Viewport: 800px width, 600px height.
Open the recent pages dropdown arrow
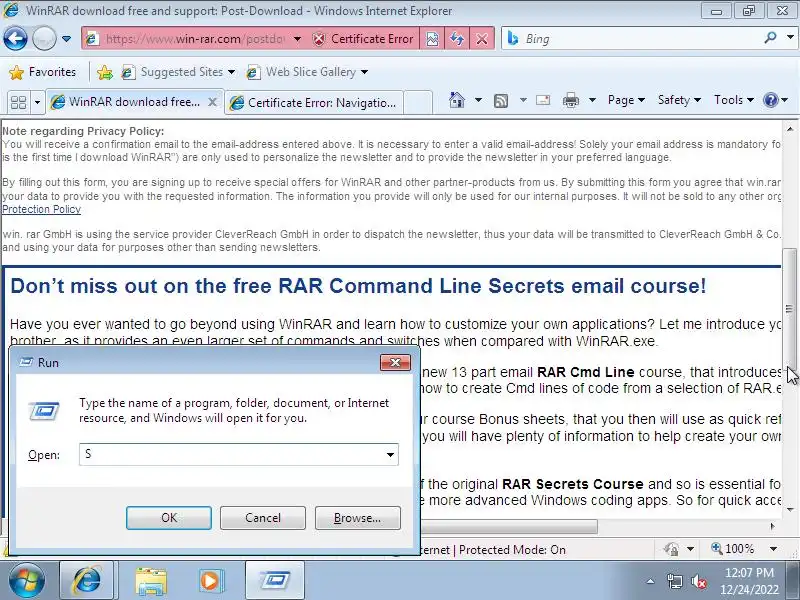(66, 39)
